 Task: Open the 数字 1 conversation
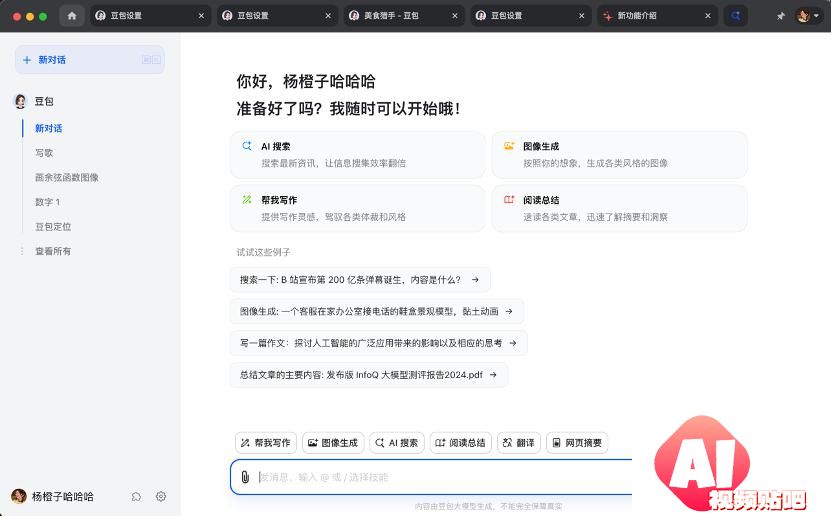click(x=47, y=202)
